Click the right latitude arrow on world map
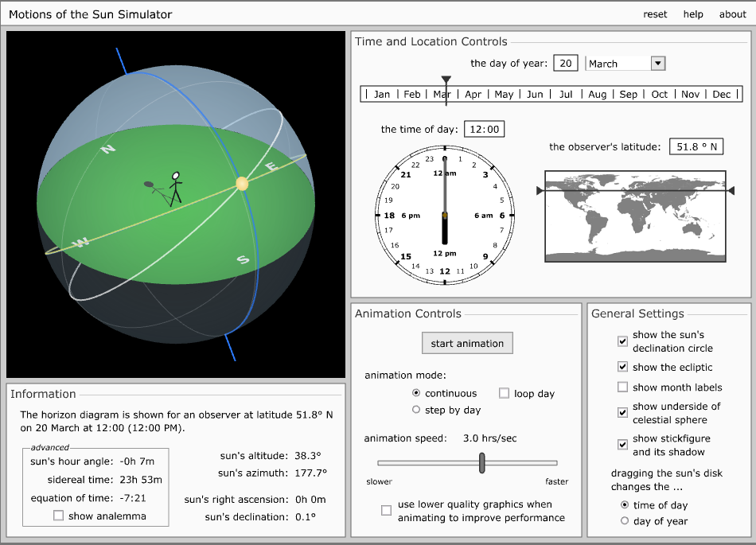The image size is (756, 545). pos(731,191)
